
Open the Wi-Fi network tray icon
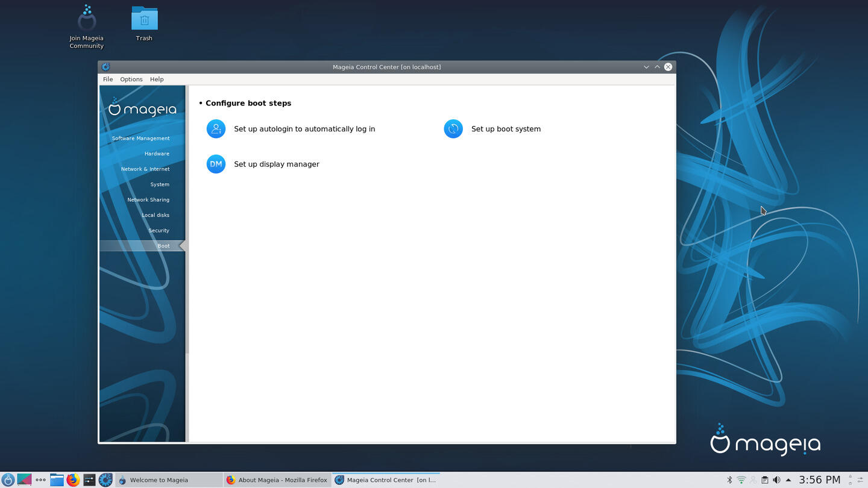pos(741,480)
